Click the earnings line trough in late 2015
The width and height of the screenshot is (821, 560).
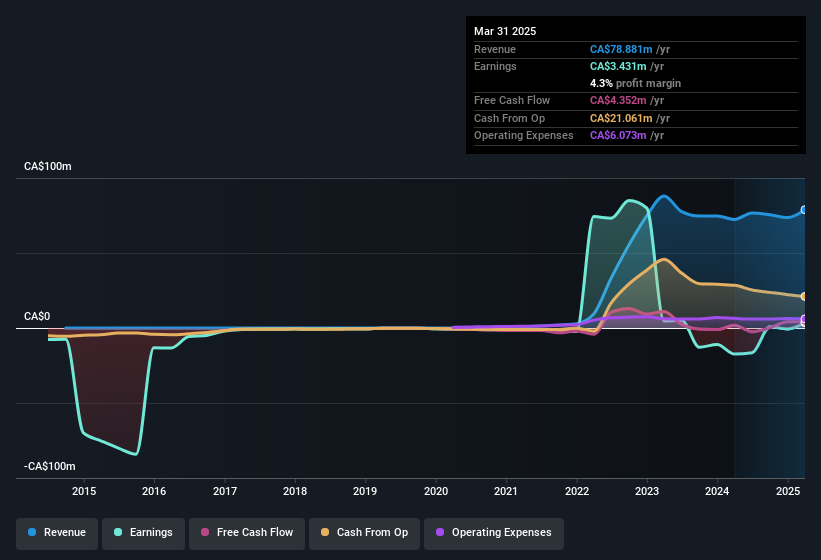coord(136,454)
